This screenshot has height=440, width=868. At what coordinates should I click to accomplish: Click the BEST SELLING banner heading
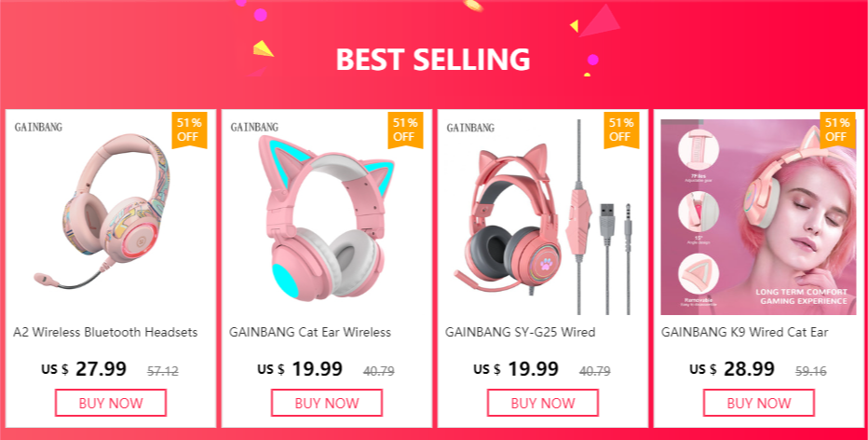tap(433, 60)
